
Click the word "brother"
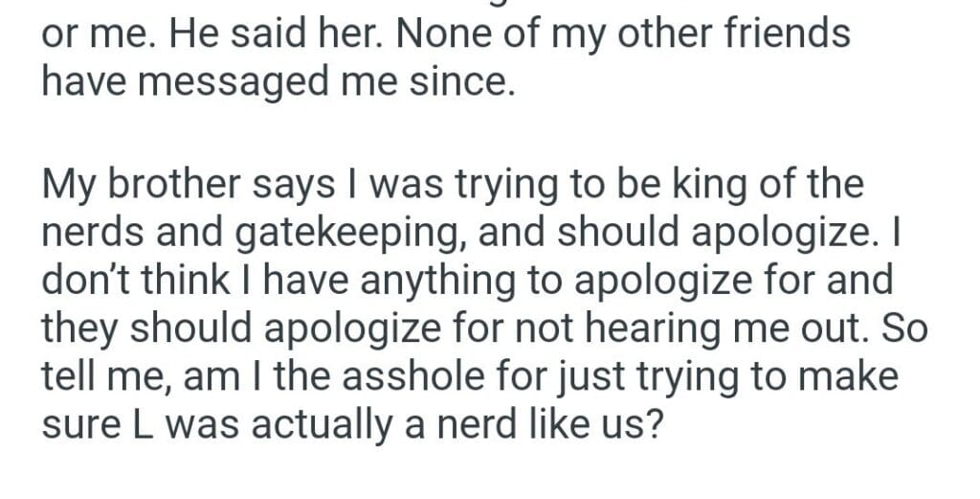pyautogui.click(x=196, y=184)
